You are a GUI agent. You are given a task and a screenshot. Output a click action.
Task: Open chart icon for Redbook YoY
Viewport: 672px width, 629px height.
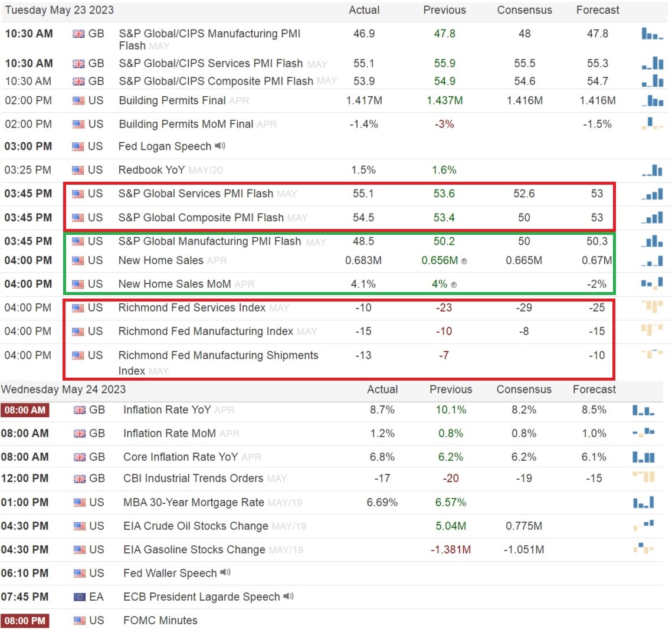click(652, 170)
